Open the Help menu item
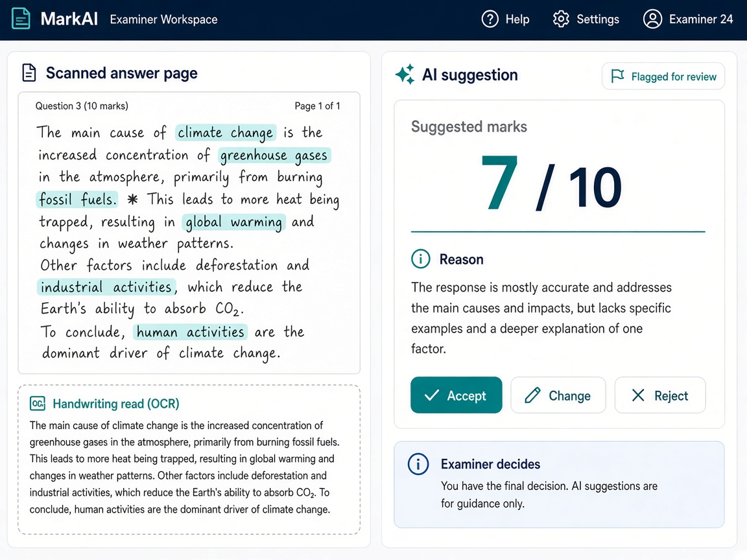 coord(506,19)
